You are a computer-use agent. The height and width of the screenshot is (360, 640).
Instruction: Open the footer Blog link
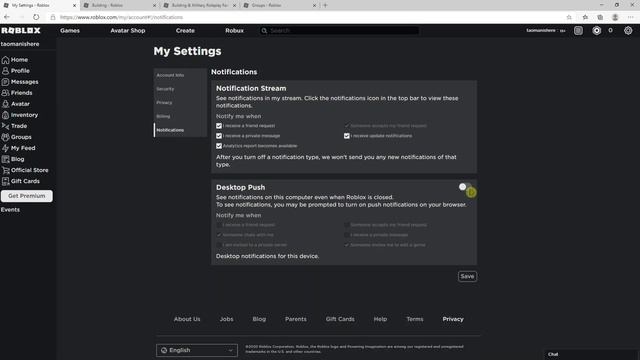tap(259, 319)
